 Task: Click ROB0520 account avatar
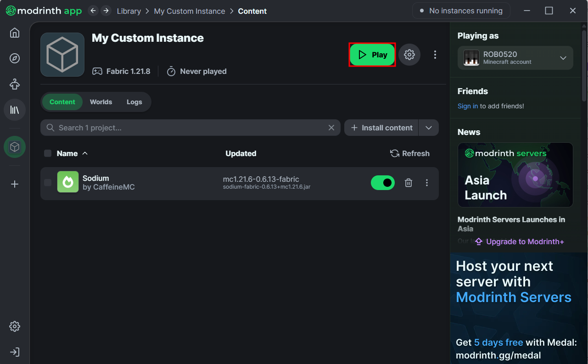(471, 58)
